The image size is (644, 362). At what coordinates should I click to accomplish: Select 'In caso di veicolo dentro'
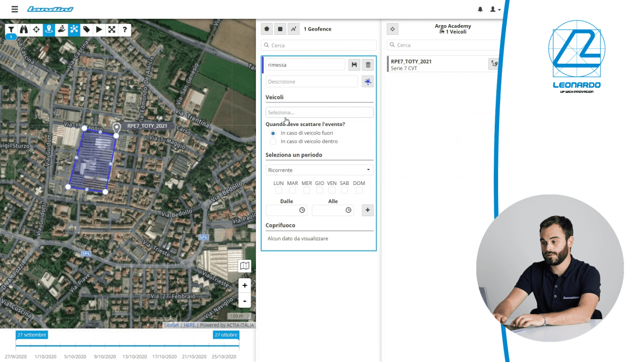coord(273,142)
